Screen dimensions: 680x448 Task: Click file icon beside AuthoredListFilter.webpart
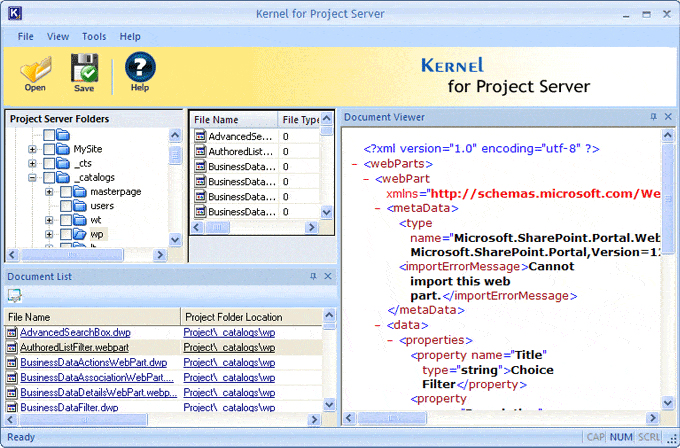12,347
